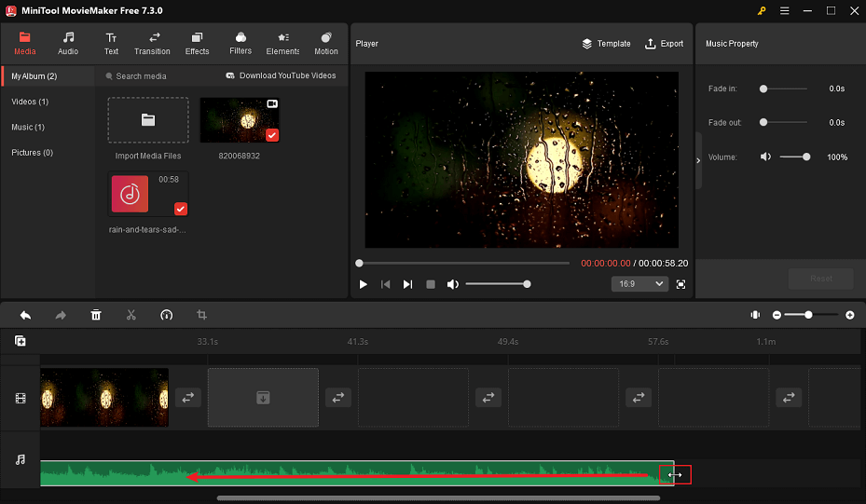The image size is (866, 504).
Task: Open the Effects tab
Action: click(197, 43)
